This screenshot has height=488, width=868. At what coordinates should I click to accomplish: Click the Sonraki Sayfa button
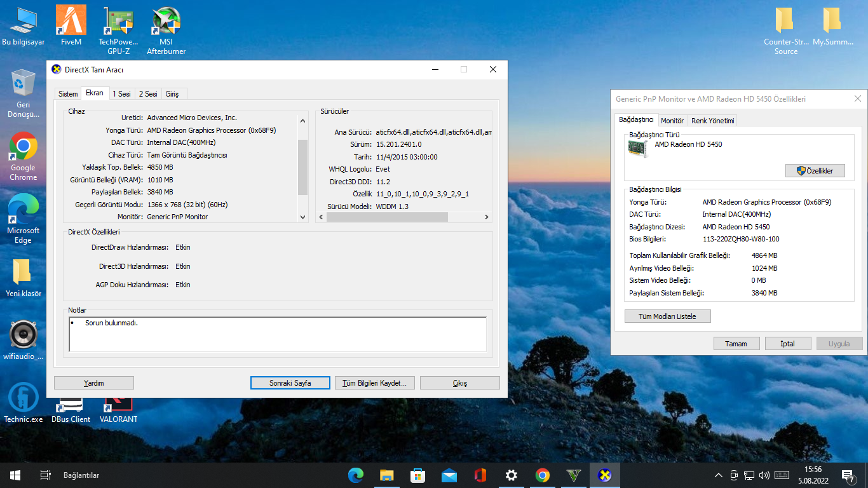[290, 383]
